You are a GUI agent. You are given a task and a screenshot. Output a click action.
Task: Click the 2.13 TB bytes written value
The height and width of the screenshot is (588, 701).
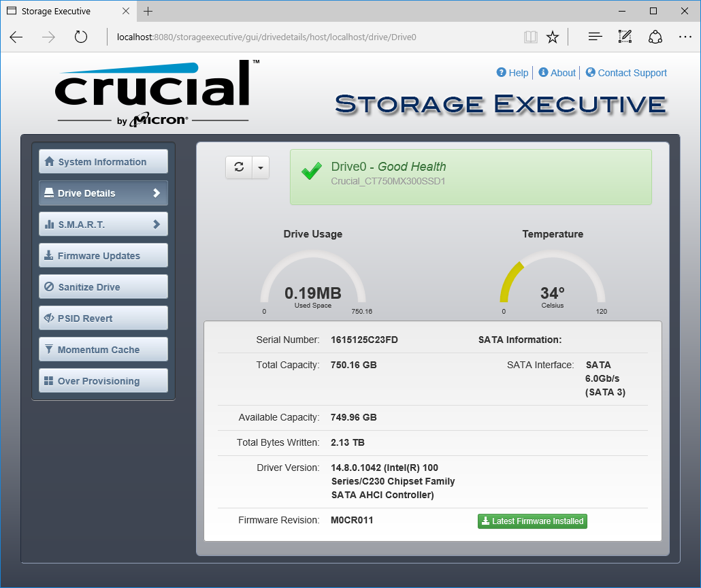point(347,442)
